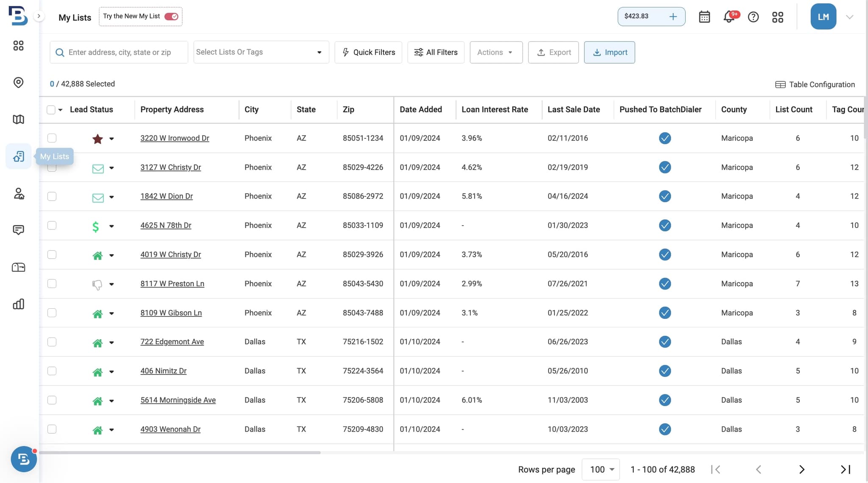Select the map pin icon in sidebar
Viewport: 868px width, 483px height.
(18, 83)
